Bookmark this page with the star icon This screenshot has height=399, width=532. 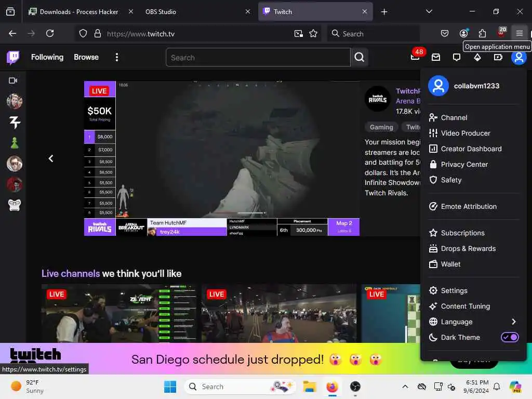(x=313, y=34)
